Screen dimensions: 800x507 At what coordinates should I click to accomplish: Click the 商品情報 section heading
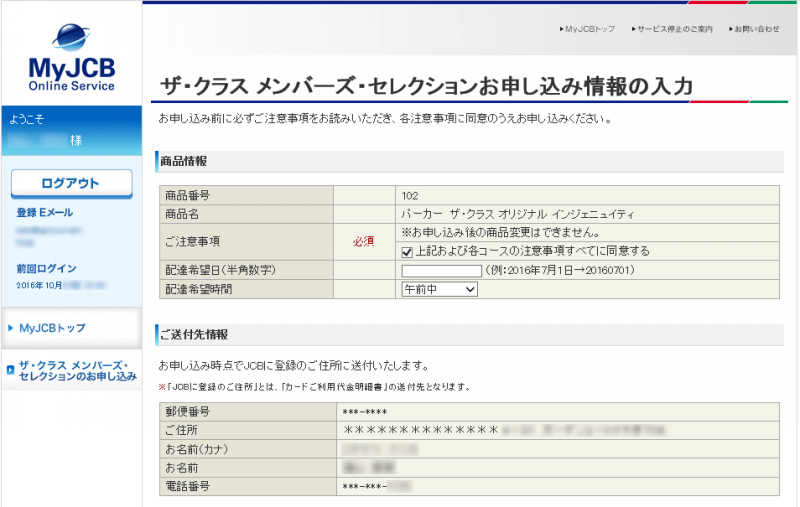coord(184,161)
